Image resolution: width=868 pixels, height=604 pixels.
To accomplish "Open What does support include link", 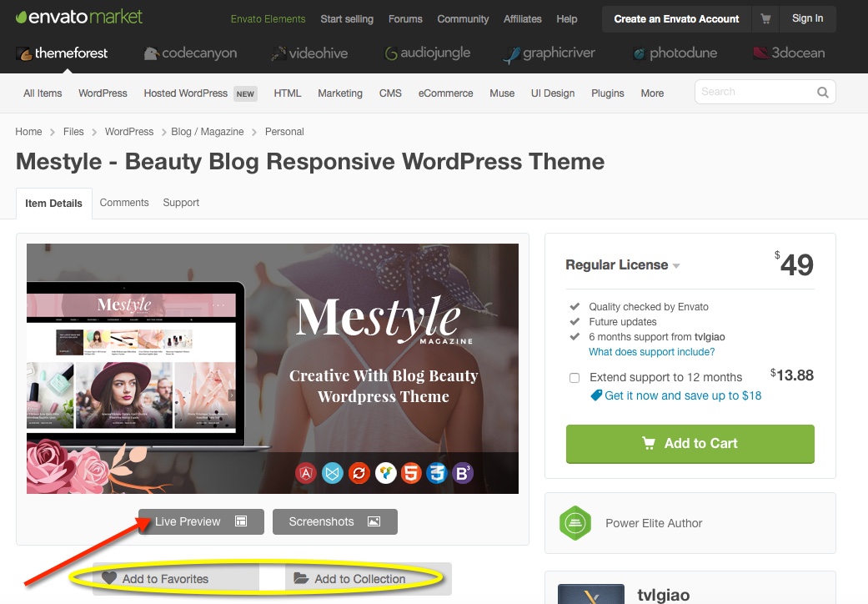I will click(651, 352).
